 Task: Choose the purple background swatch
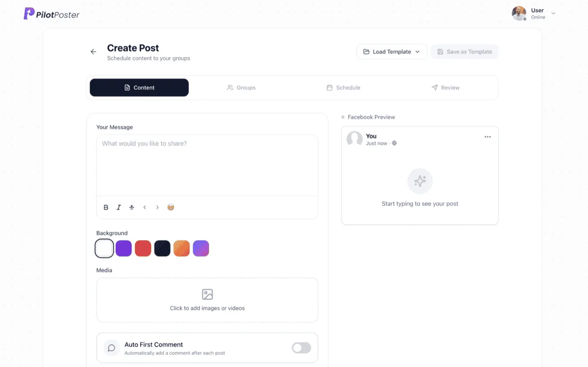click(123, 248)
